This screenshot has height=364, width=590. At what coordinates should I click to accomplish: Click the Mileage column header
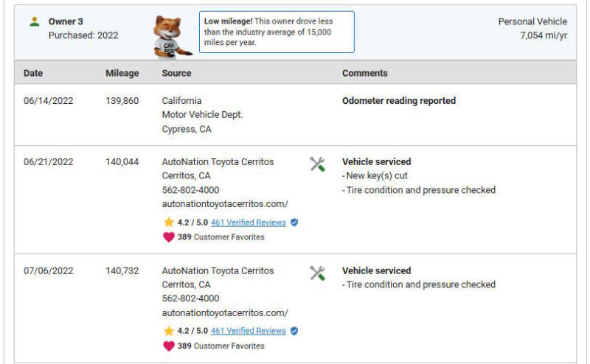tap(122, 73)
